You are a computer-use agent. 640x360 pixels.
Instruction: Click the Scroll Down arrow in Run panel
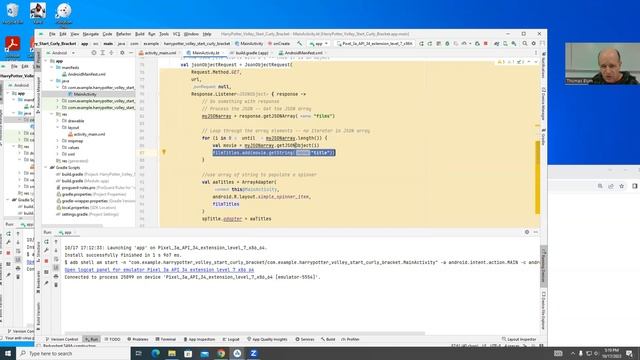tap(56, 250)
